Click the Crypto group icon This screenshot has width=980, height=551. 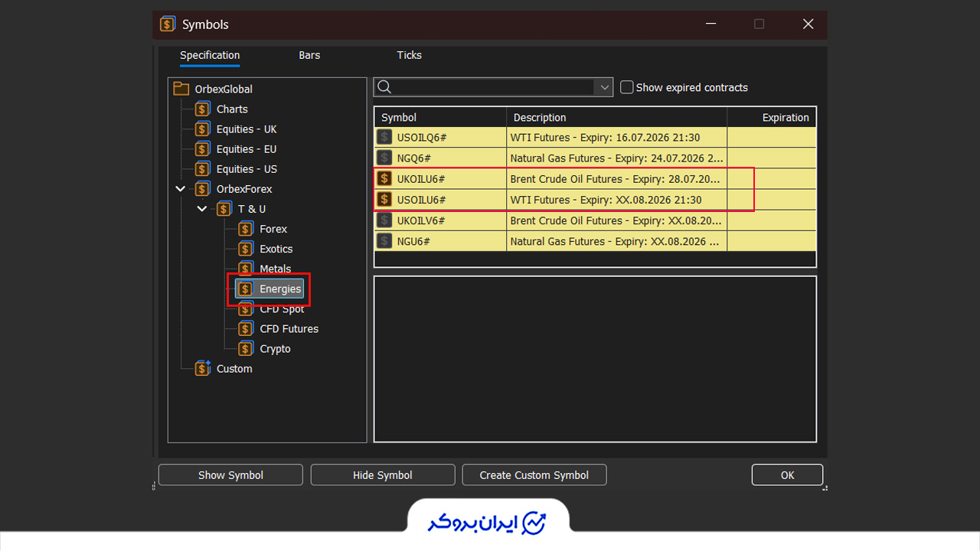point(245,348)
